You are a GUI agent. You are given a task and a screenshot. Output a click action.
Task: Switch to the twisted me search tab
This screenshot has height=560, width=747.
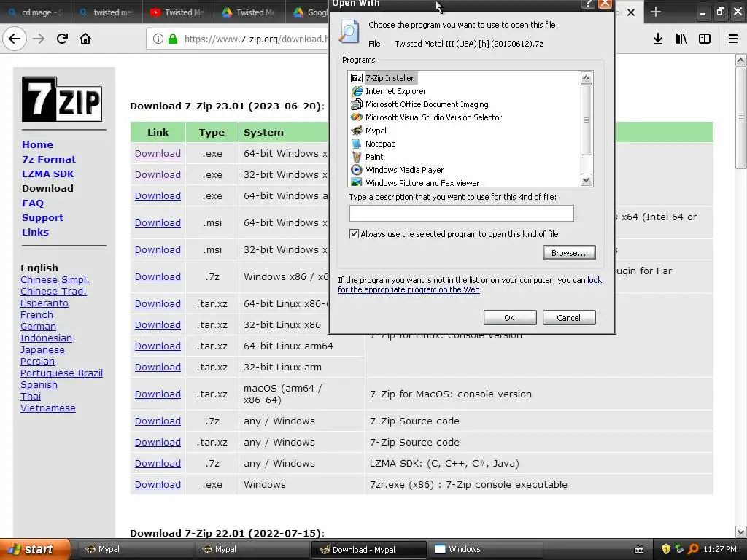point(107,12)
